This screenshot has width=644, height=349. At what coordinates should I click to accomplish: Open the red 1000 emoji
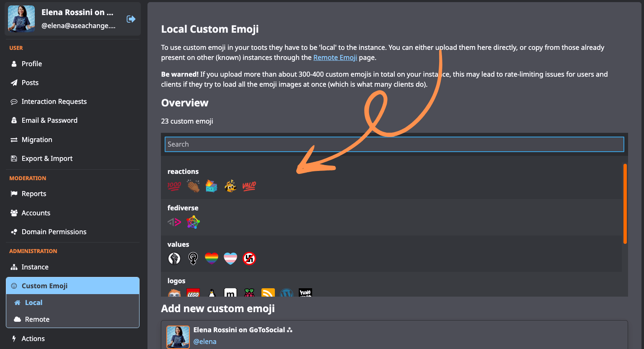point(174,186)
